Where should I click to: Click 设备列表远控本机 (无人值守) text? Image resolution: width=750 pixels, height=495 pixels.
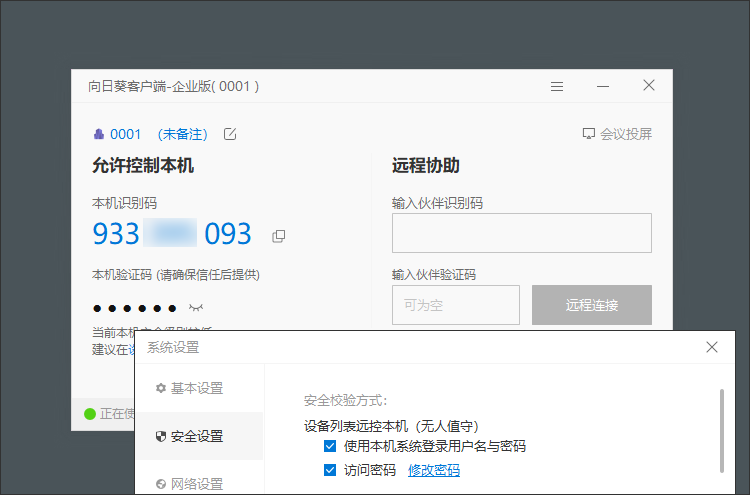391,426
